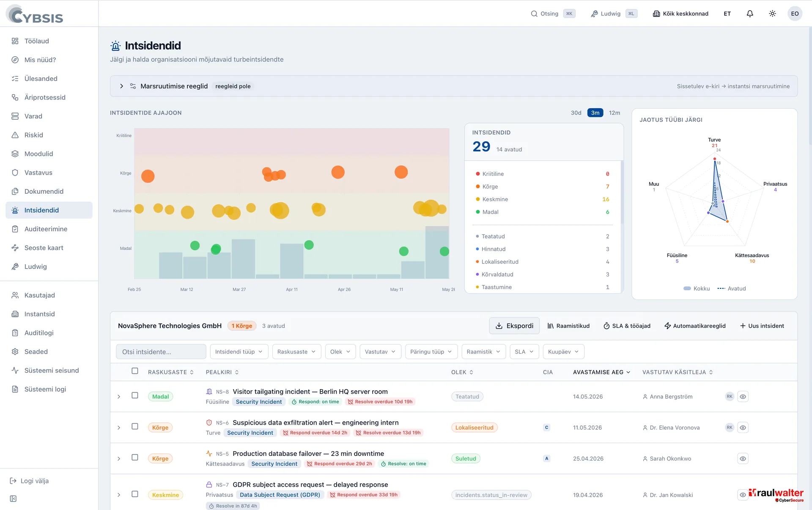Open Ludwig assistant in top bar

tap(614, 14)
